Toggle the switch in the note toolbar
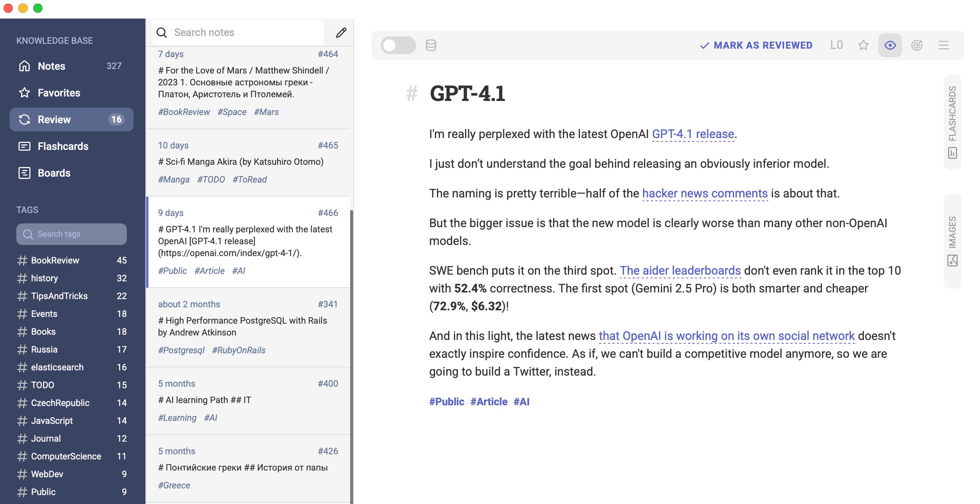Viewport: 980px width, 504px height. click(398, 45)
